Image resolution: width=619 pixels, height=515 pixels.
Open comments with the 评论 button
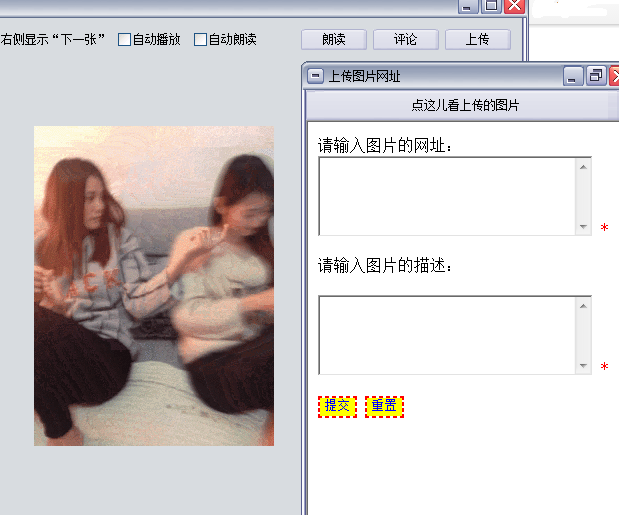pos(405,40)
